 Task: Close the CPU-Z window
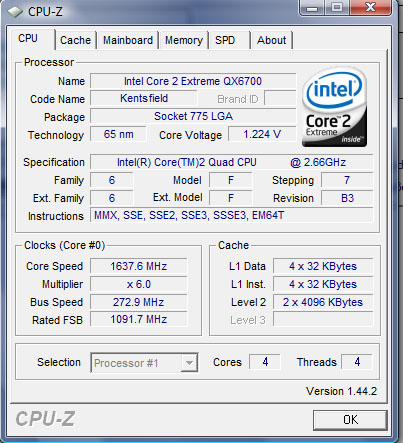pos(370,7)
